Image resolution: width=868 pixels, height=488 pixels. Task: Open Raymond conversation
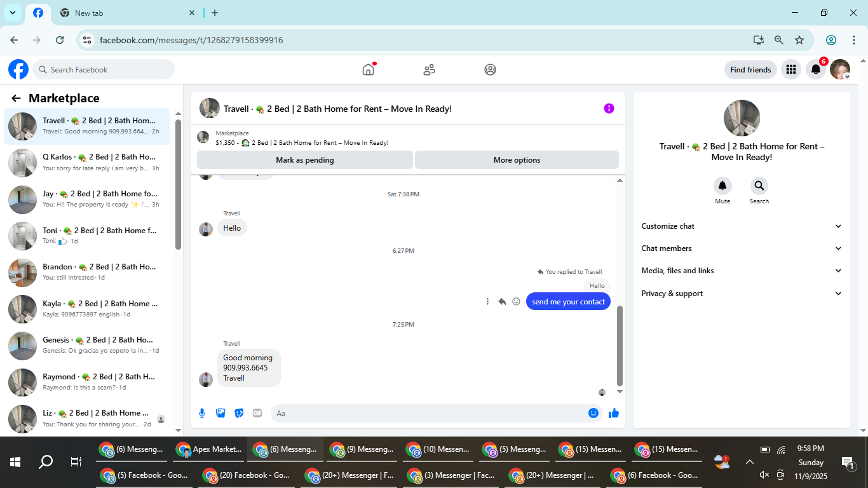coord(87,382)
